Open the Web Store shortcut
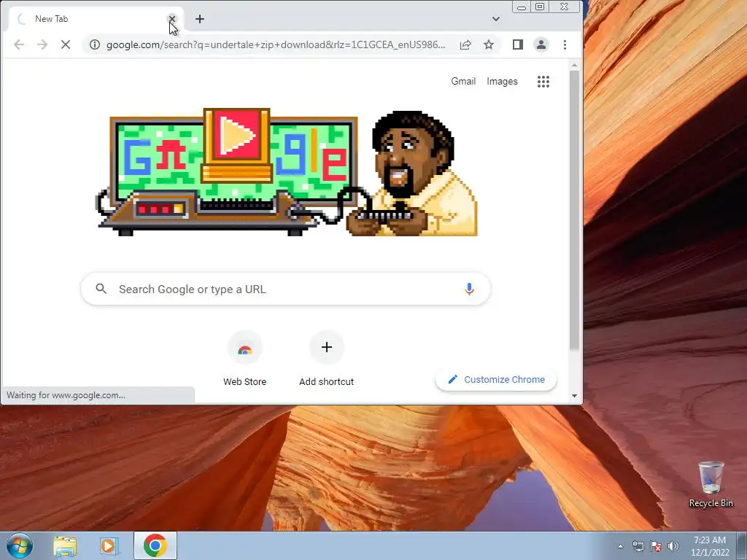 point(245,359)
